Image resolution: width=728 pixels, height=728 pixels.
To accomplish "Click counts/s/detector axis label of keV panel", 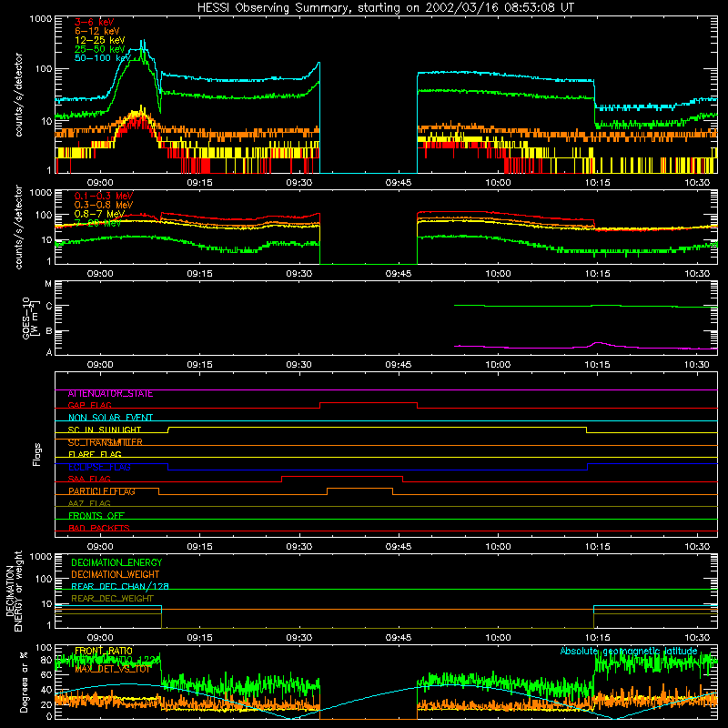I will click(18, 95).
